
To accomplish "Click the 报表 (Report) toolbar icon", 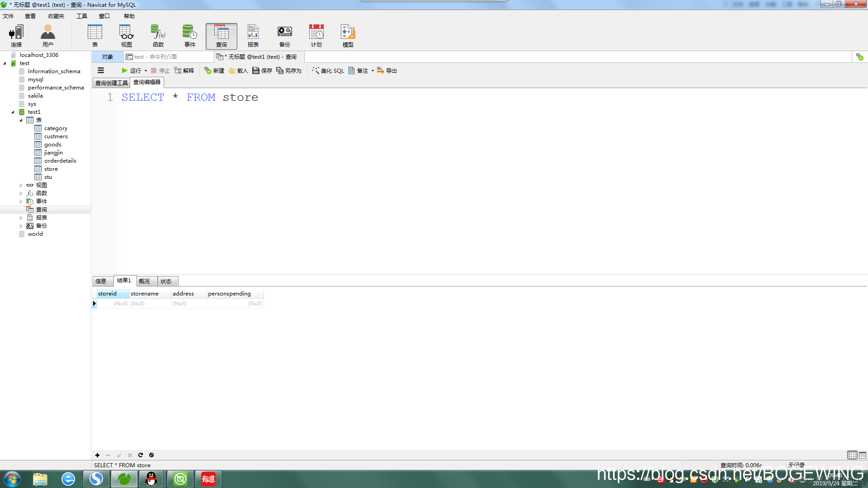I will point(253,36).
